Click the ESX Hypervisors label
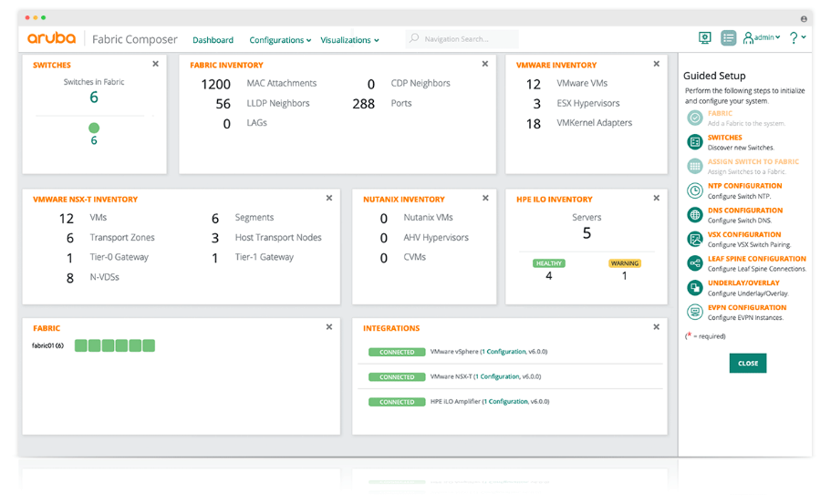Screen dimensions: 831x504 pyautogui.click(x=587, y=103)
